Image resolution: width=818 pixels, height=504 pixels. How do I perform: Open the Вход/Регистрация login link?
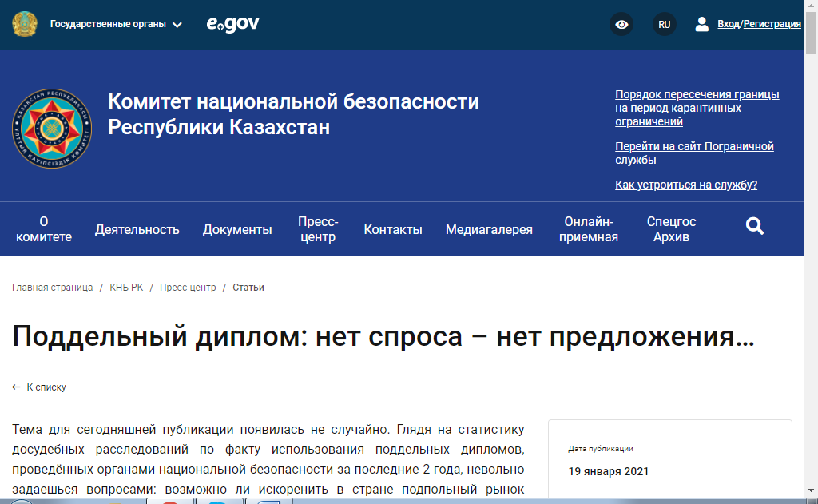pyautogui.click(x=759, y=24)
